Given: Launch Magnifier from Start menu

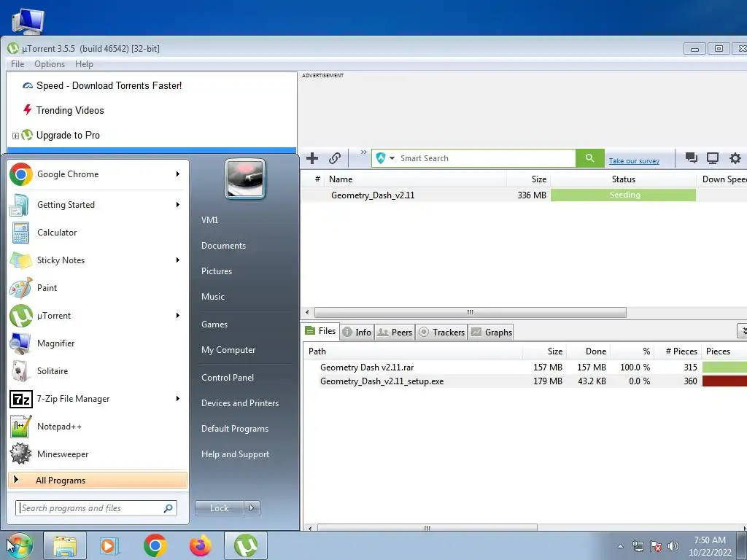Looking at the screenshot, I should pos(97,343).
